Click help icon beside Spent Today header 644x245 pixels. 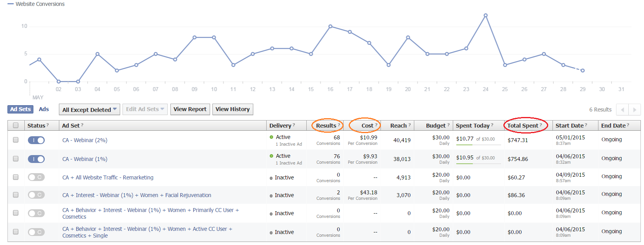click(x=492, y=125)
